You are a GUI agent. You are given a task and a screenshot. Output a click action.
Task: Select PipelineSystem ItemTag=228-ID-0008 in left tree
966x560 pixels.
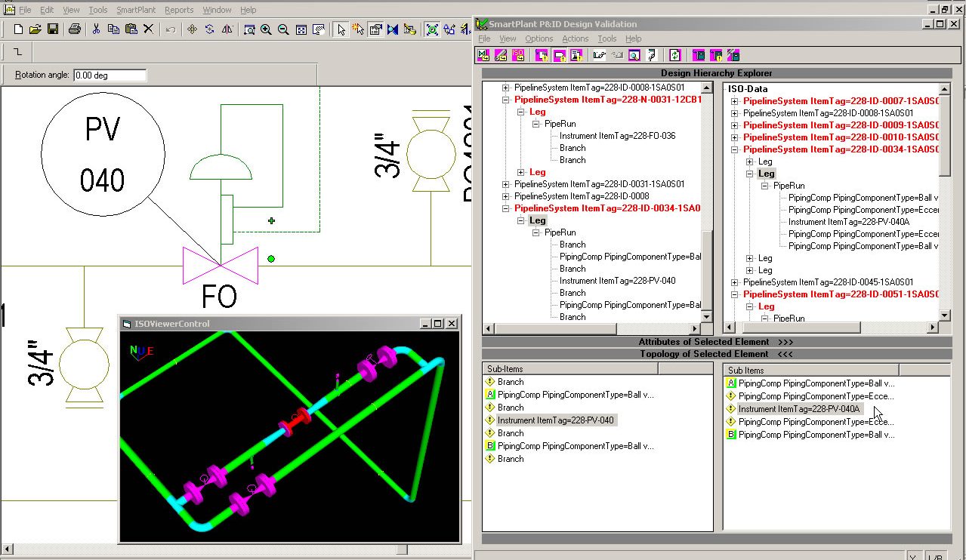tap(582, 196)
